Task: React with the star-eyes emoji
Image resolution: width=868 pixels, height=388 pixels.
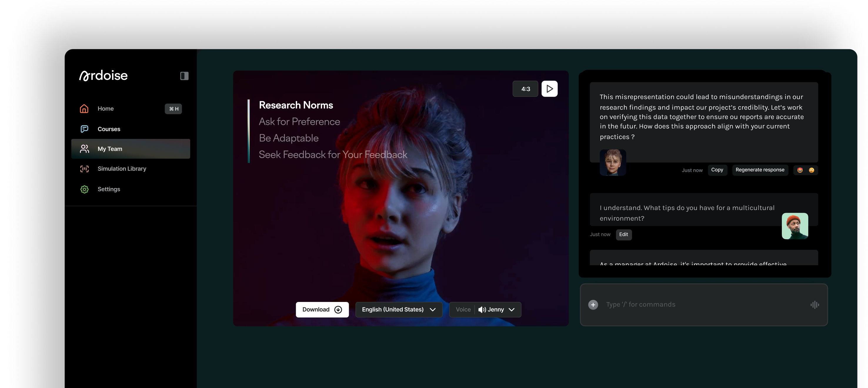Action: [800, 170]
